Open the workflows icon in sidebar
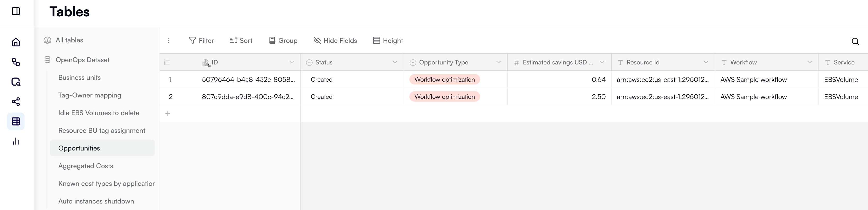868x210 pixels. pos(16,62)
